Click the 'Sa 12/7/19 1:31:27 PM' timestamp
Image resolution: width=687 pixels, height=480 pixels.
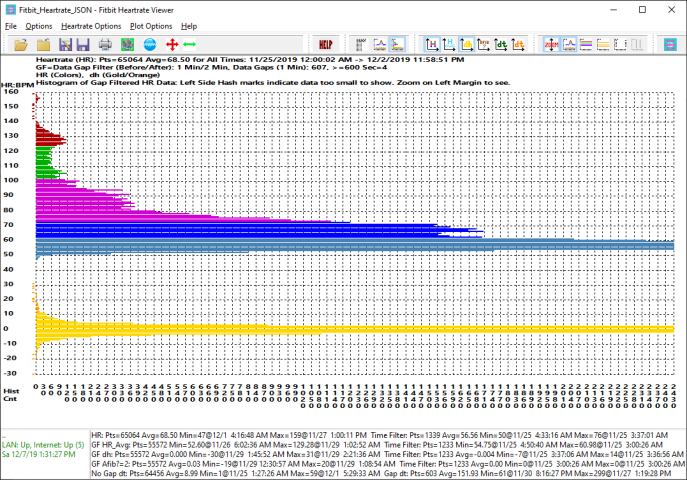click(39, 455)
